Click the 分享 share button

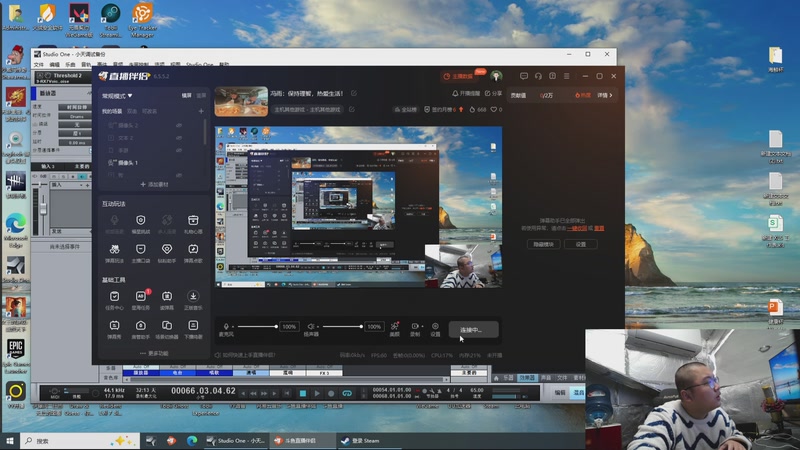(x=493, y=93)
